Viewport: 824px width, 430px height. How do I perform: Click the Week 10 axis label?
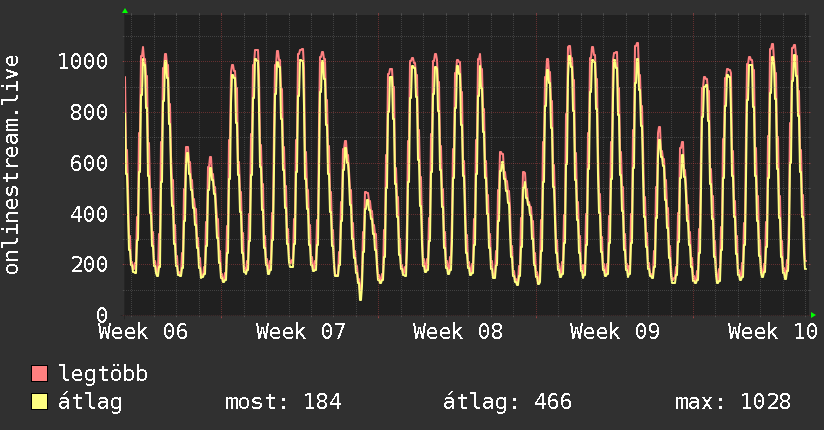772,332
